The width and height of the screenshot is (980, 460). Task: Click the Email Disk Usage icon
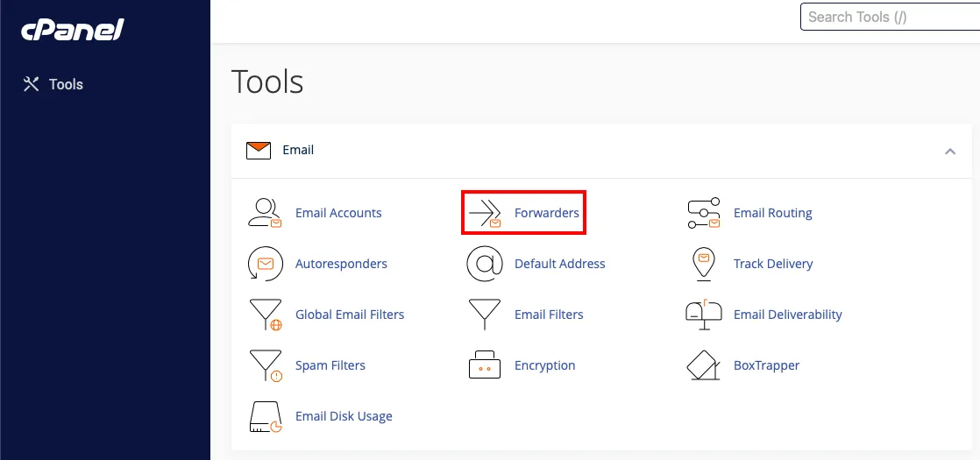click(265, 416)
